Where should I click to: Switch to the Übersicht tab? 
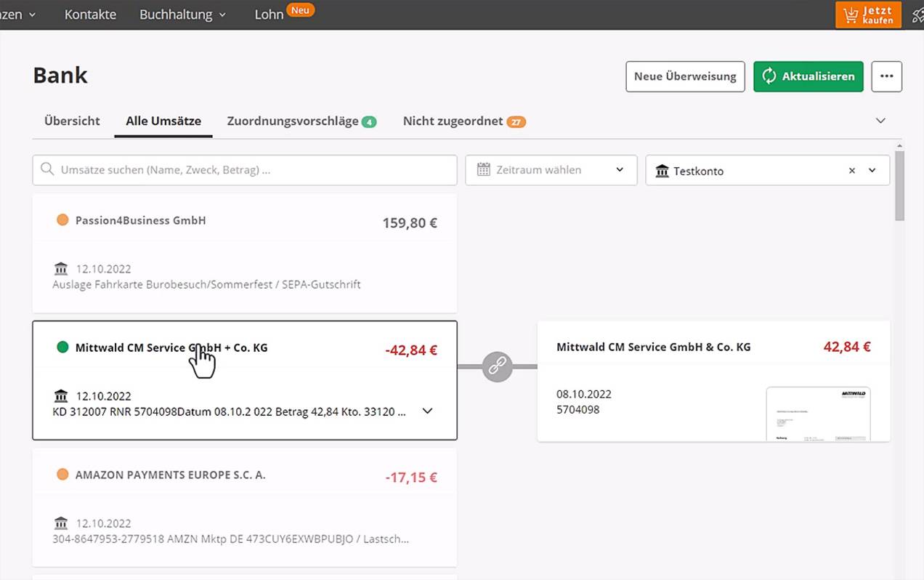(72, 121)
